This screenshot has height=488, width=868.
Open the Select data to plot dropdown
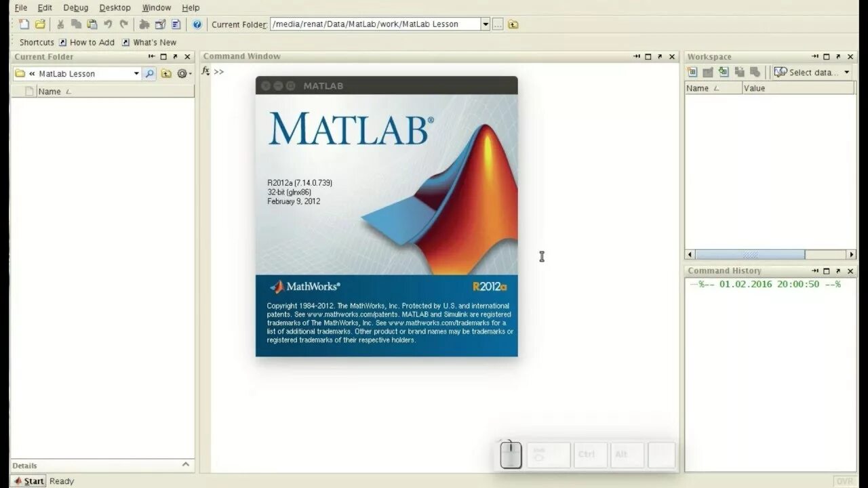812,72
